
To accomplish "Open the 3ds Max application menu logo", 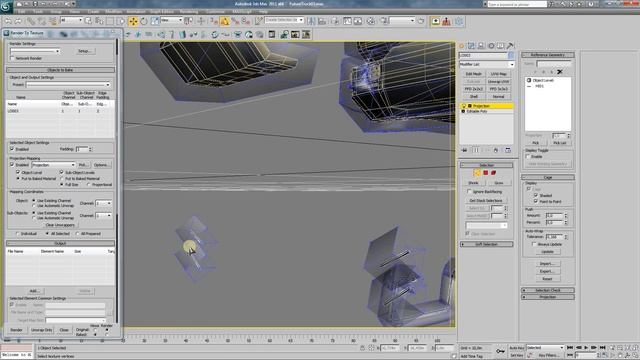I will click(x=7, y=7).
